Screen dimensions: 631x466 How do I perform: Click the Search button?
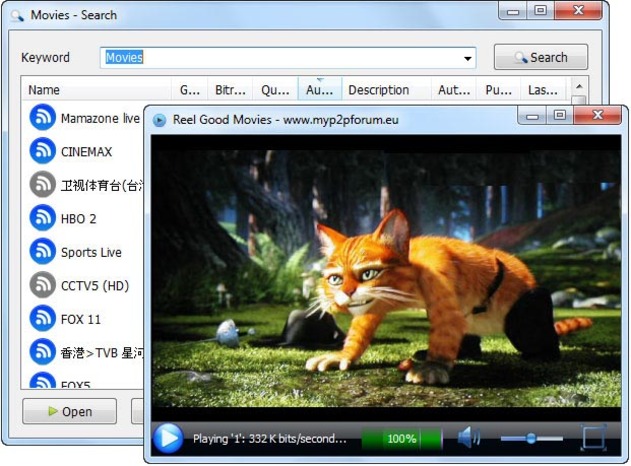click(541, 57)
